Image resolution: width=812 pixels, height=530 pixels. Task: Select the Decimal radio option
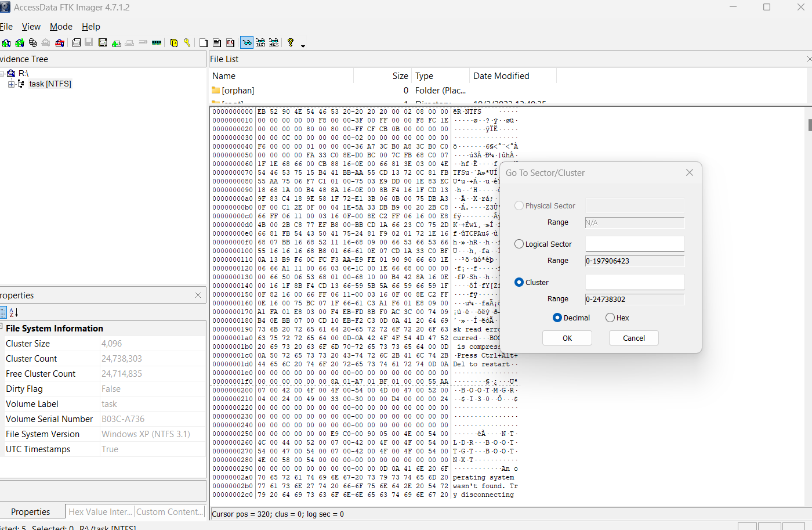click(557, 318)
